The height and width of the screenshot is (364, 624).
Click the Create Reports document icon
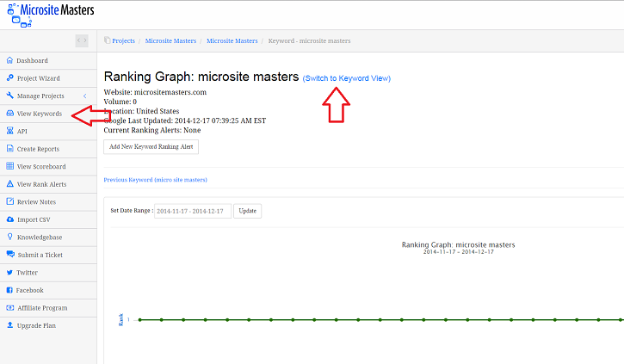[x=10, y=148]
